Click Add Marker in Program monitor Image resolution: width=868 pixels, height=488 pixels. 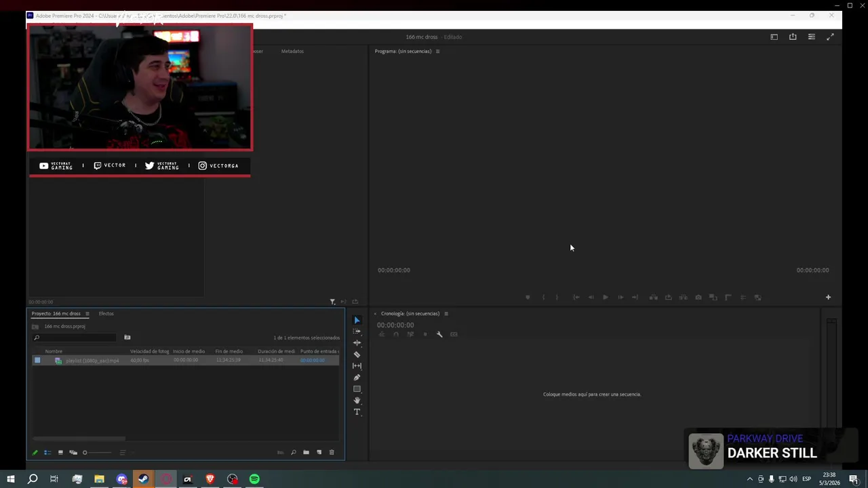click(x=528, y=298)
